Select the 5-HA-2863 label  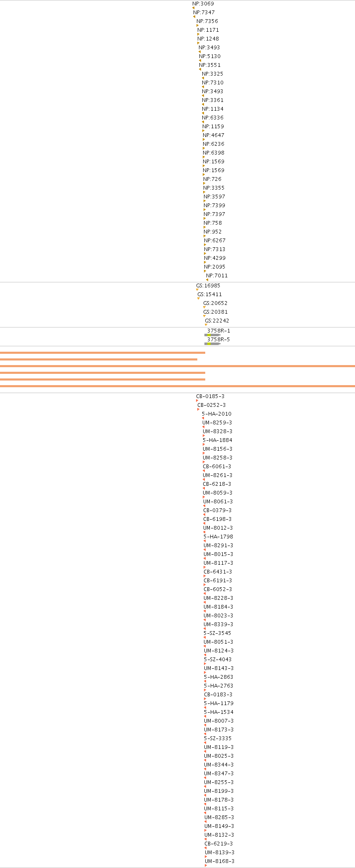(x=219, y=677)
